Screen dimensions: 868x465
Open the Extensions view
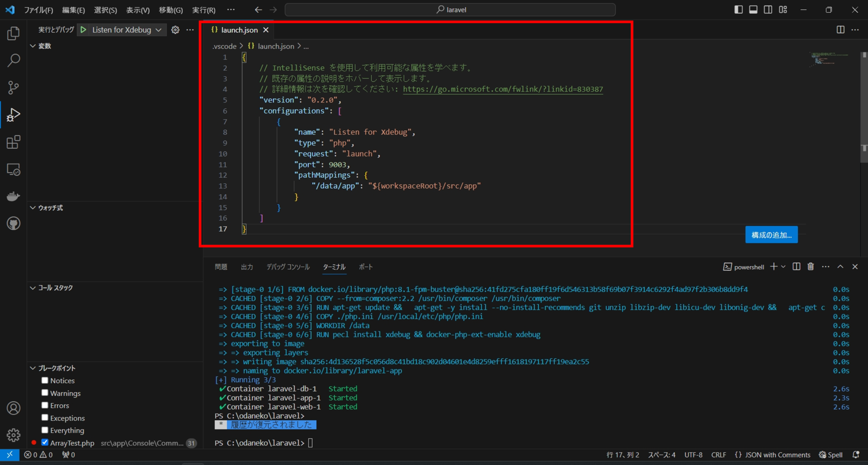click(x=13, y=142)
